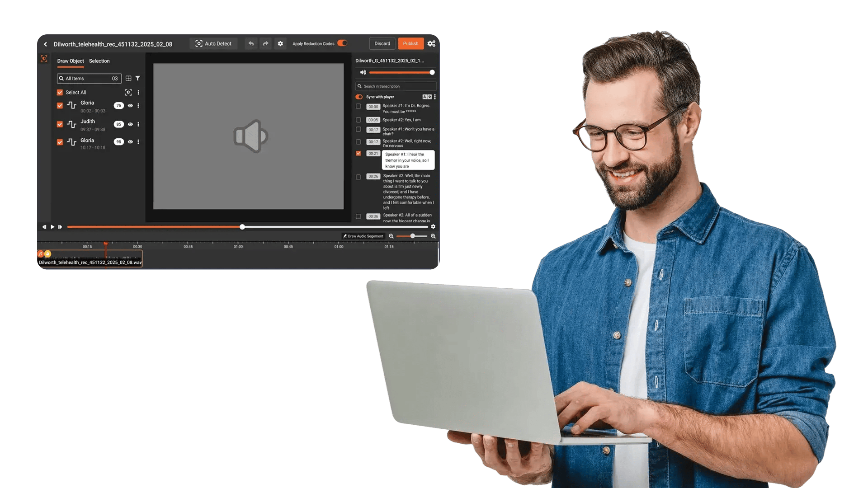The height and width of the screenshot is (488, 868).
Task: Click the waveform icon for Gloria 10:17
Action: coord(71,142)
